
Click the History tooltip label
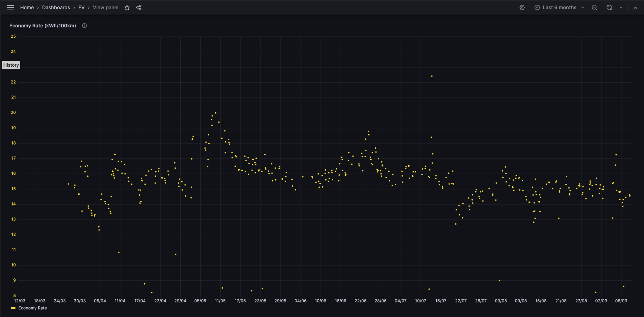[11, 65]
